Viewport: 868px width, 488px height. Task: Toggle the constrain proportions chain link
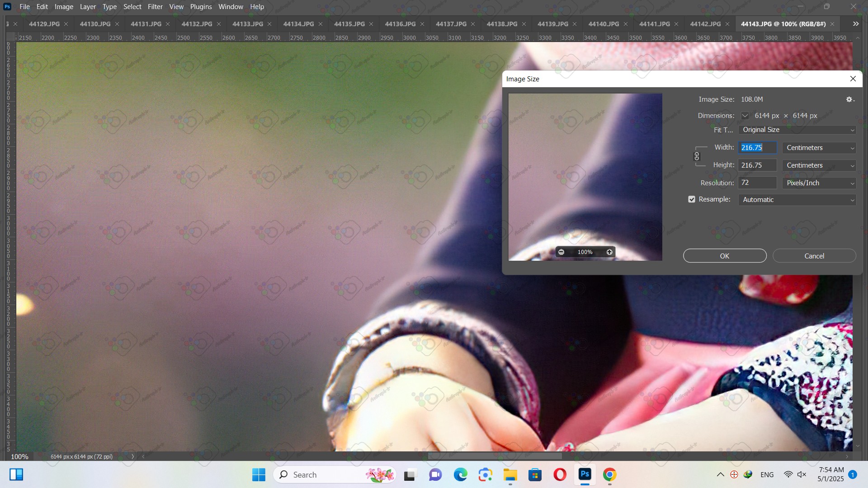click(697, 156)
